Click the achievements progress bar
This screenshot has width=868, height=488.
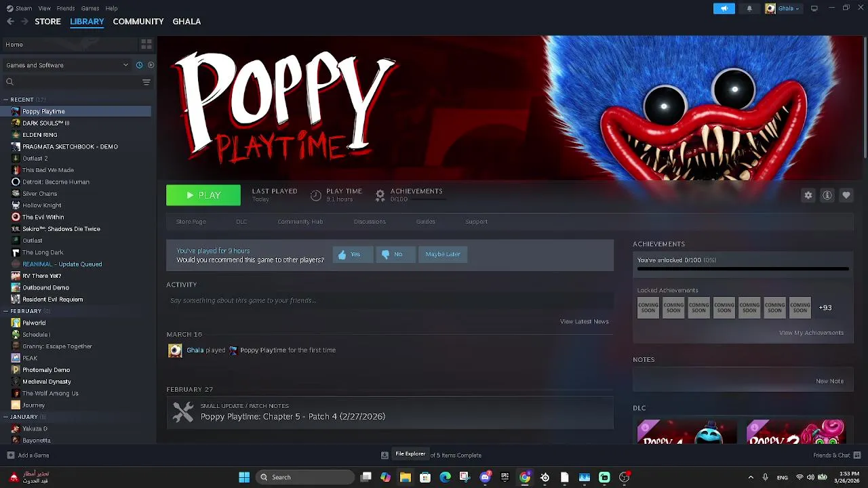tap(743, 269)
